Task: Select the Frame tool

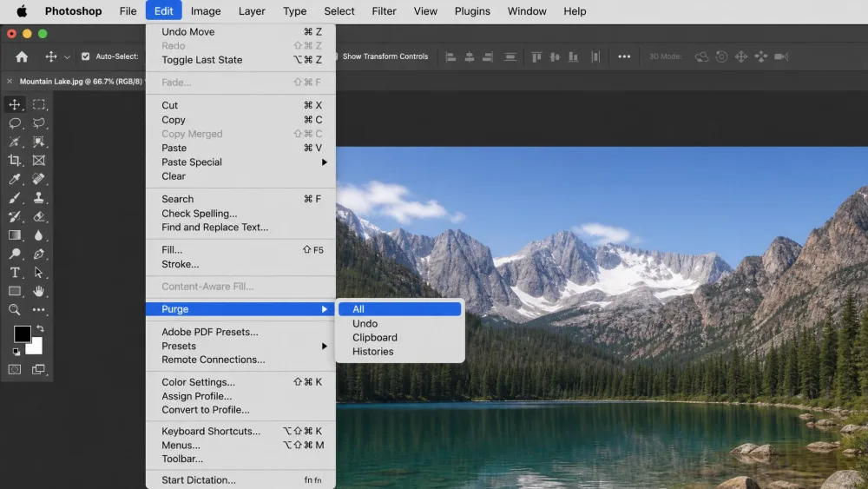Action: click(x=39, y=161)
